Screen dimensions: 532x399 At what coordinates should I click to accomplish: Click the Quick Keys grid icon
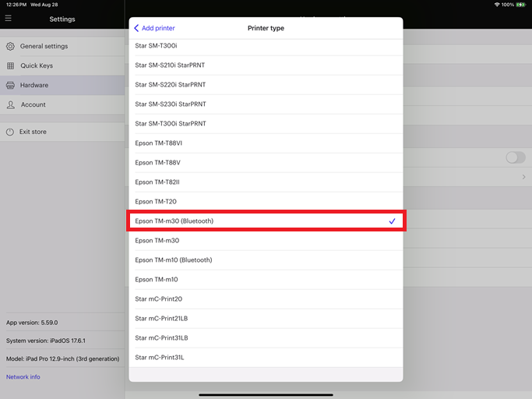(11, 65)
